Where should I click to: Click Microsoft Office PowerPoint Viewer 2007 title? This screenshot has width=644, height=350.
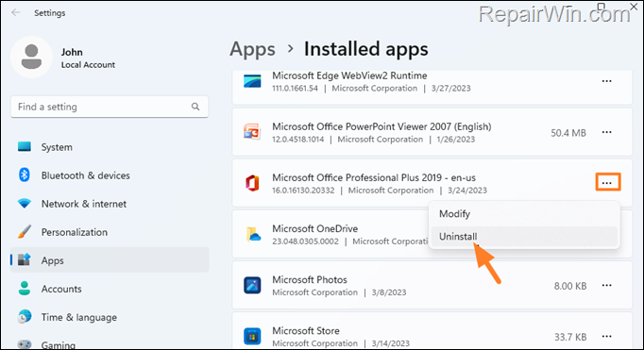(x=381, y=126)
